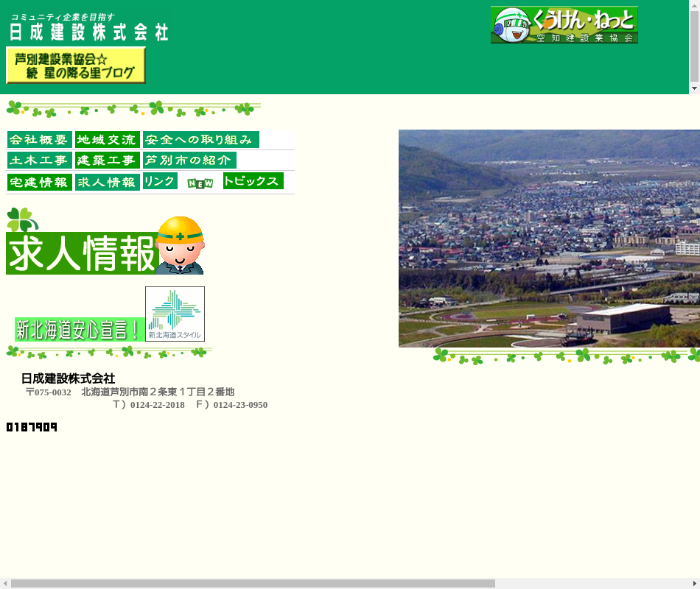Select the 地域交流 menu button

[108, 140]
